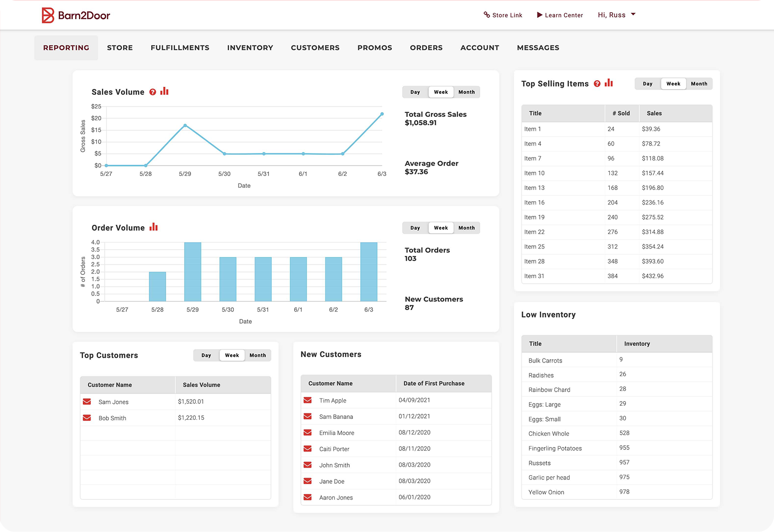Sort Top Customers by Sales Volume header
The image size is (774, 532).
(x=223, y=385)
